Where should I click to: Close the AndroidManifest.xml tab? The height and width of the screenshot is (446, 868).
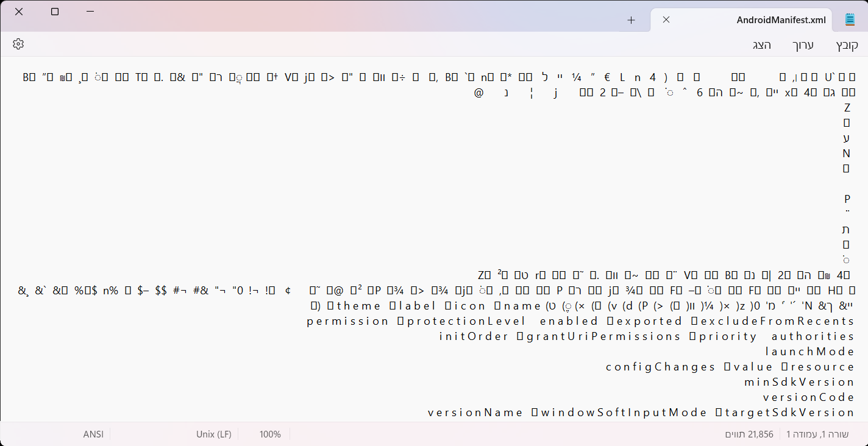click(x=666, y=19)
